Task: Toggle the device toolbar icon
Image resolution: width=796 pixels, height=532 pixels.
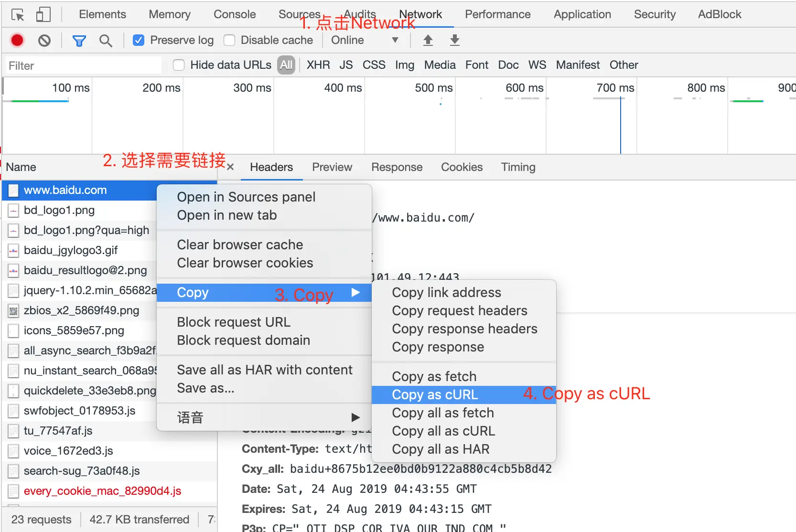Action: [x=43, y=14]
